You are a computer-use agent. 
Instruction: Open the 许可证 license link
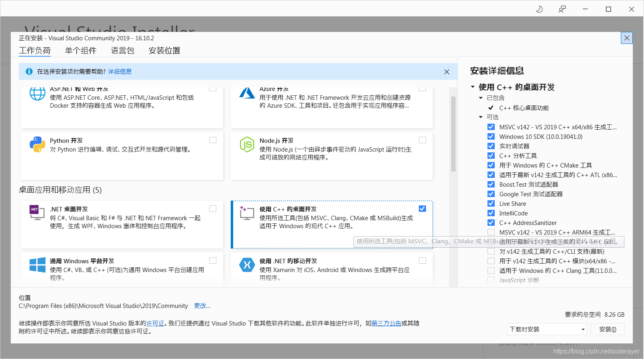[155, 323]
